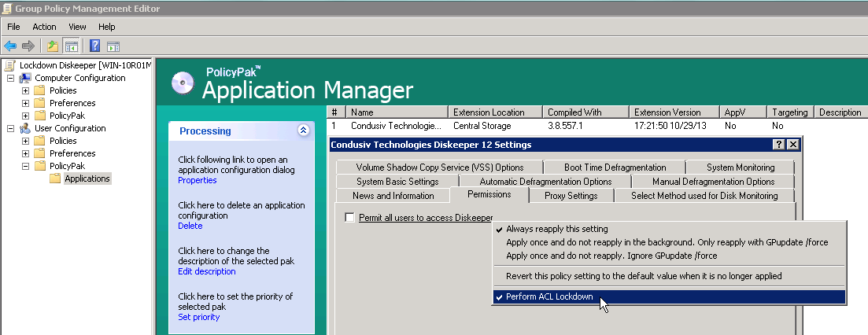The image size is (868, 335).
Task: Click the User Configuration icon
Action: click(x=25, y=128)
